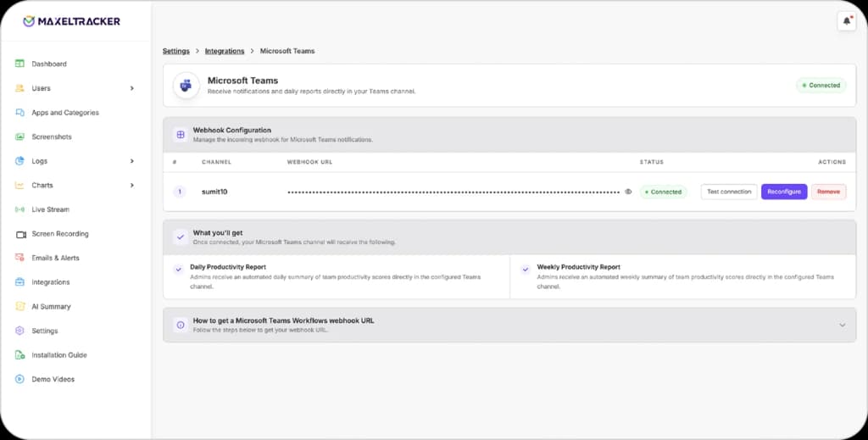Click the Connected badge in Teams header

821,86
